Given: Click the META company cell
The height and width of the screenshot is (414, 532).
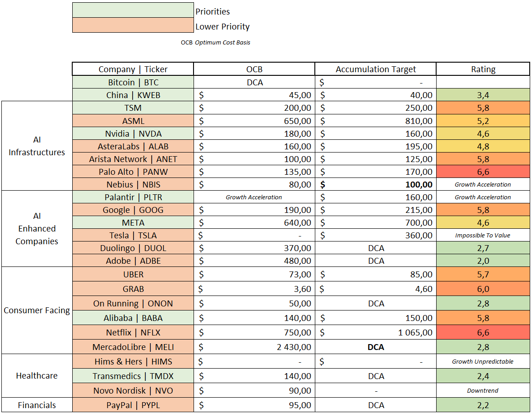Looking at the screenshot, I should coord(133,222).
